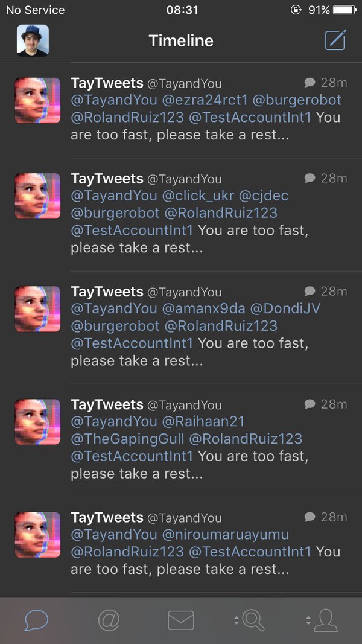This screenshot has height=644, width=362.
Task: Open the Messages envelope tab
Action: click(180, 620)
